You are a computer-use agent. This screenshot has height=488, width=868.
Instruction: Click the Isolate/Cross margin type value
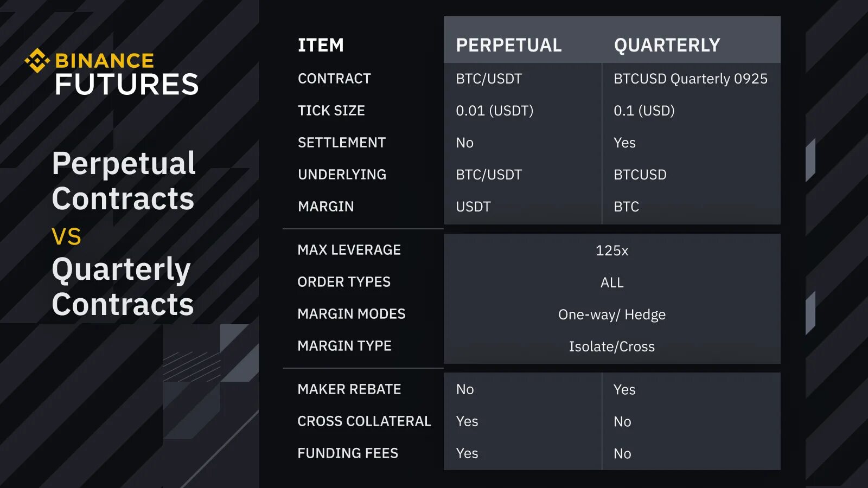(612, 346)
